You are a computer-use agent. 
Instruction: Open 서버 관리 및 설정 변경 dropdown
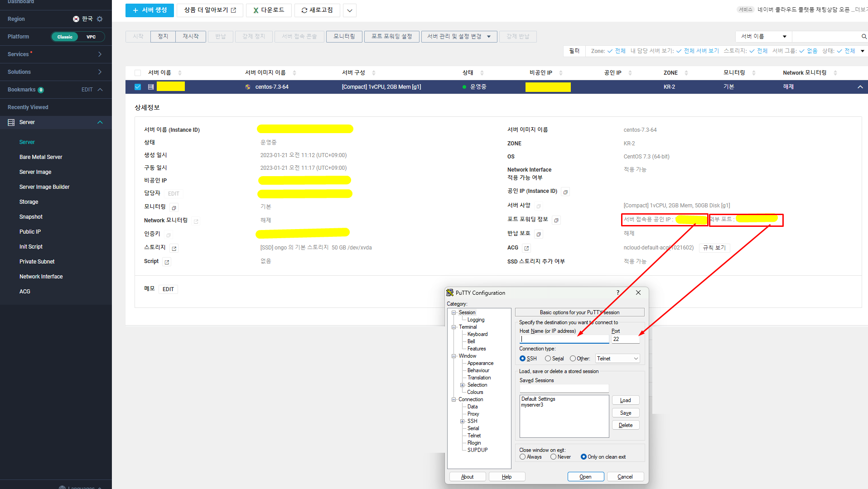click(x=459, y=37)
